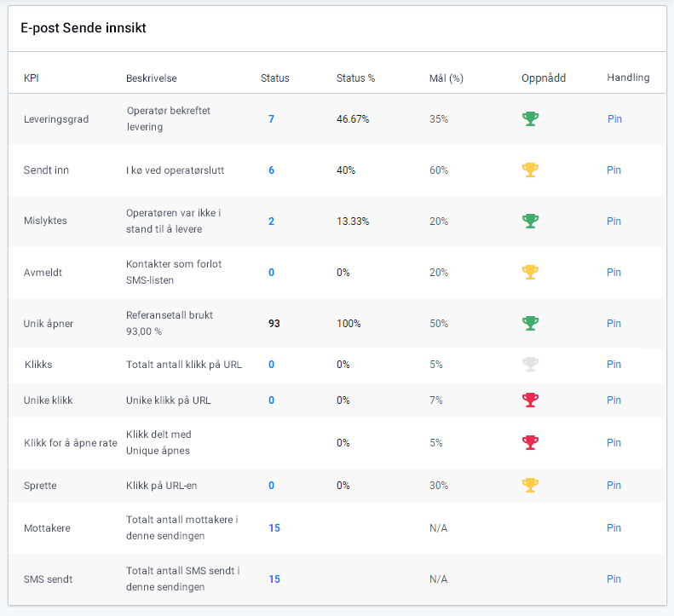The width and height of the screenshot is (674, 616).
Task: Open Mottakere status count 15
Action: [274, 528]
